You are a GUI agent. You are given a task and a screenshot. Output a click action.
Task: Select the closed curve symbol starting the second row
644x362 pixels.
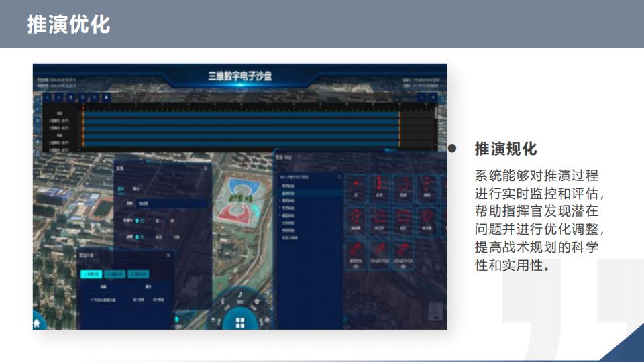(356, 222)
